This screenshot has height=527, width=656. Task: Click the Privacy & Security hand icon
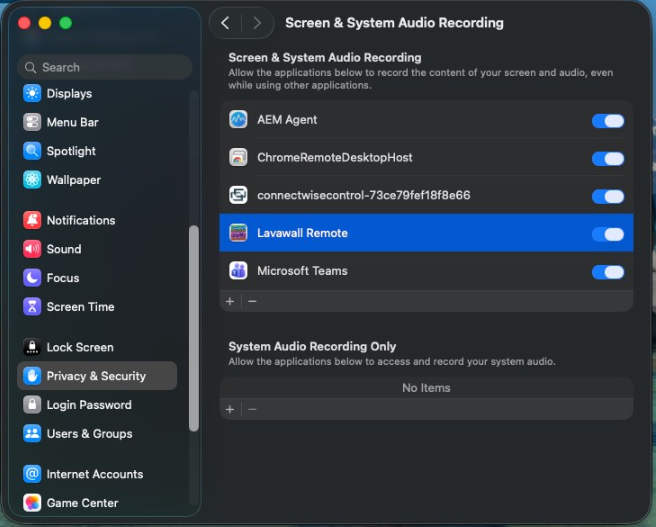[32, 376]
